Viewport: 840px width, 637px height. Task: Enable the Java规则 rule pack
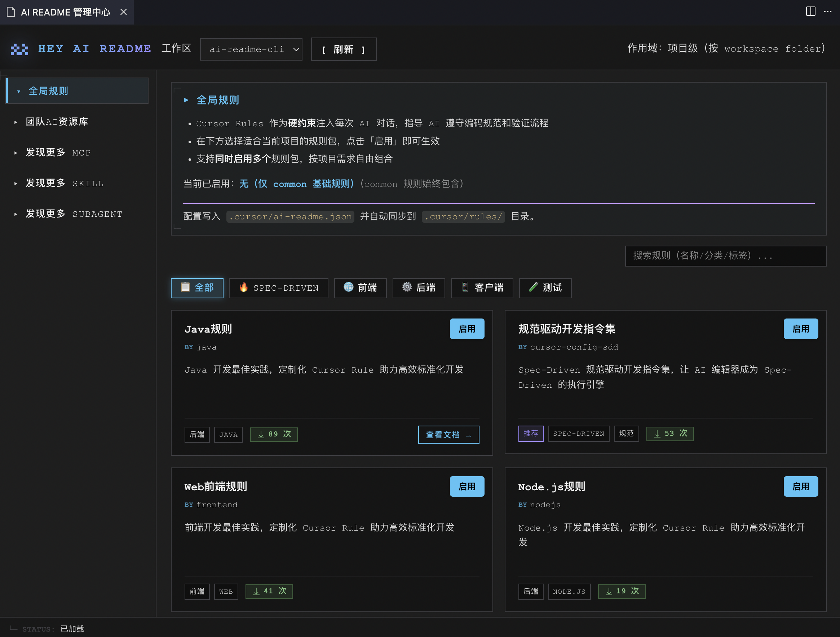coord(467,329)
